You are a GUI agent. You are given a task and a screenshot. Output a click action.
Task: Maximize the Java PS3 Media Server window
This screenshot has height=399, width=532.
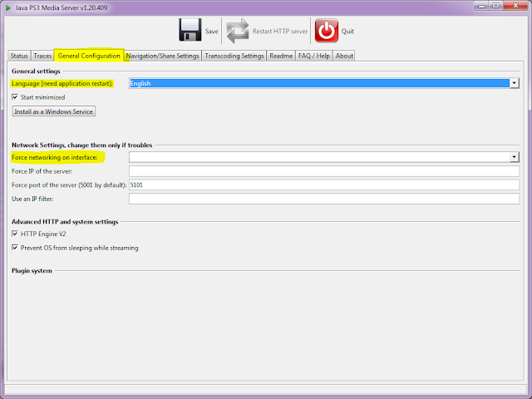coord(495,6)
